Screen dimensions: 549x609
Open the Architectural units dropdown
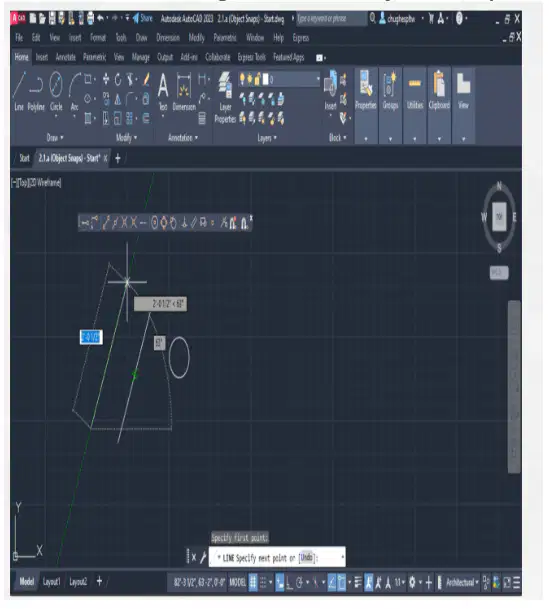[x=462, y=582]
